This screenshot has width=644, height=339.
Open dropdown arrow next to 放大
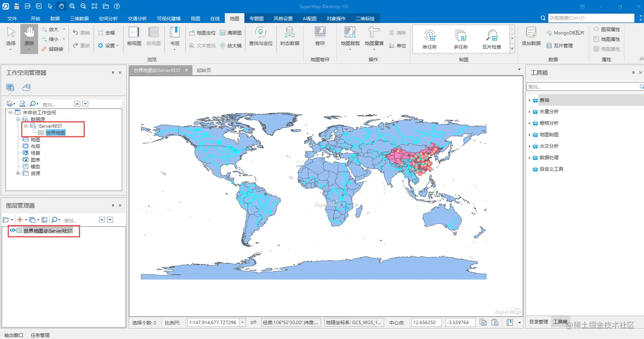pyautogui.click(x=64, y=29)
